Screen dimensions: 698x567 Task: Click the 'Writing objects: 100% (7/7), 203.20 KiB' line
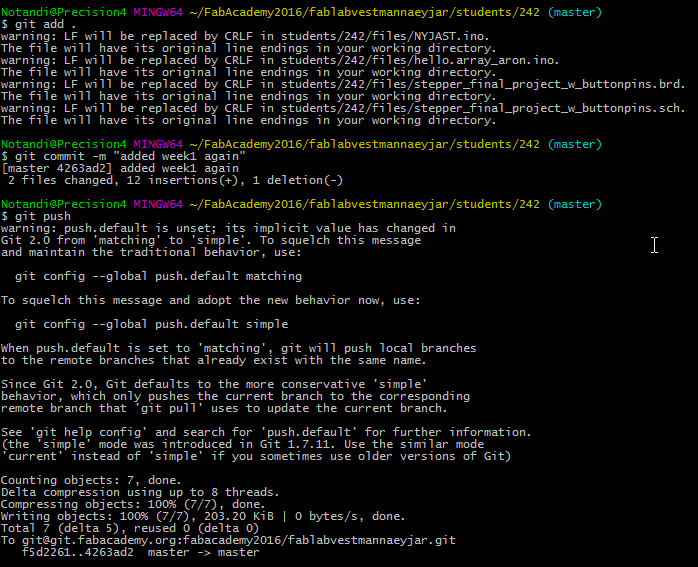click(x=203, y=516)
